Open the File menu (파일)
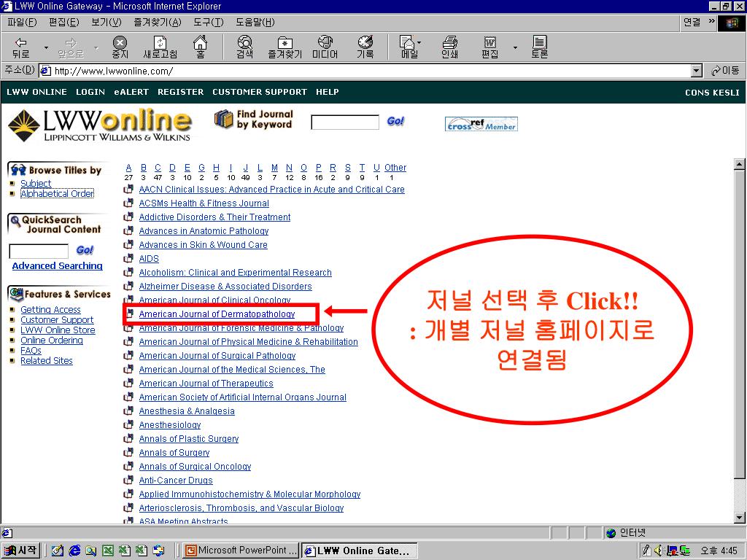 click(x=22, y=22)
